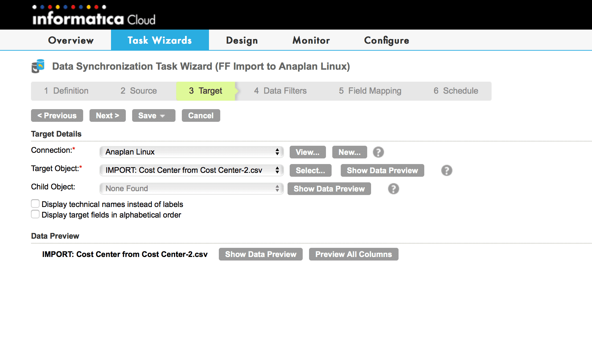
Task: Click Preview All Columns button
Action: coord(353,254)
